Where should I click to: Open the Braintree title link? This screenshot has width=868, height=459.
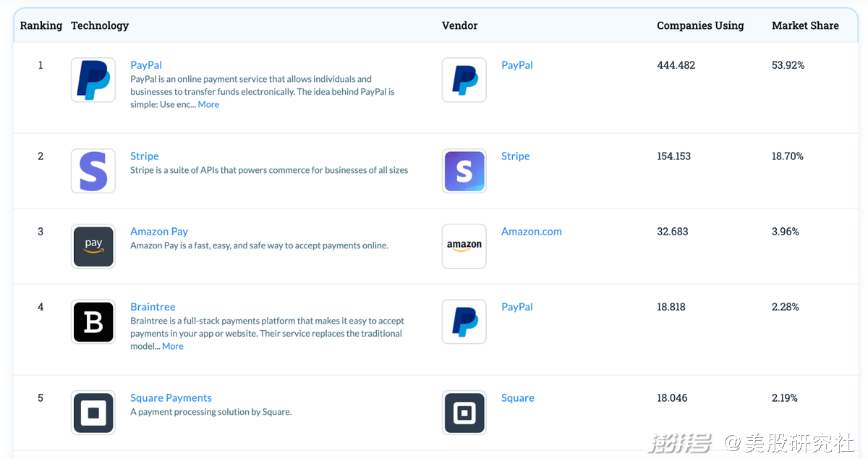(x=153, y=307)
